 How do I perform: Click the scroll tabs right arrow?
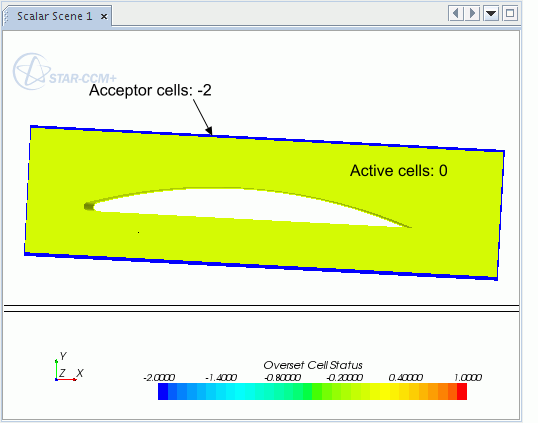tap(472, 14)
